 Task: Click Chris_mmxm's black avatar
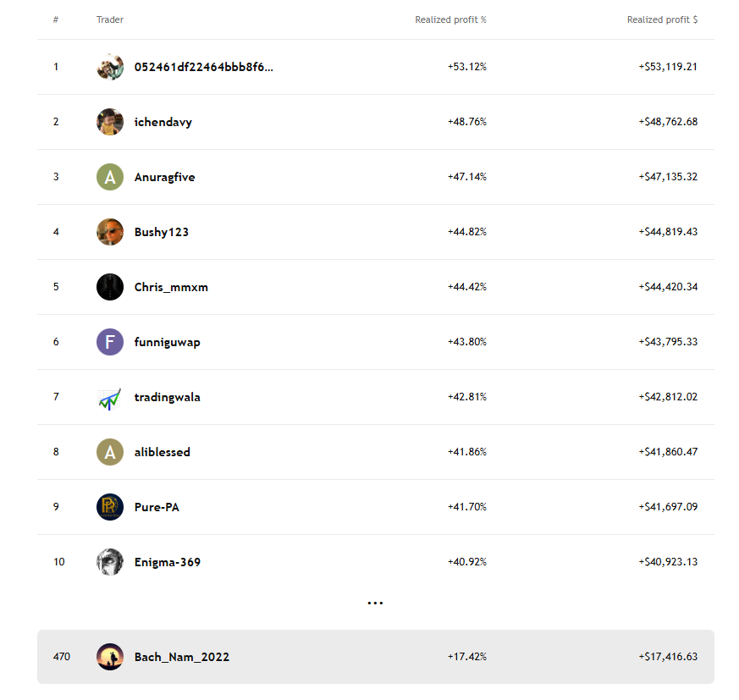point(110,287)
